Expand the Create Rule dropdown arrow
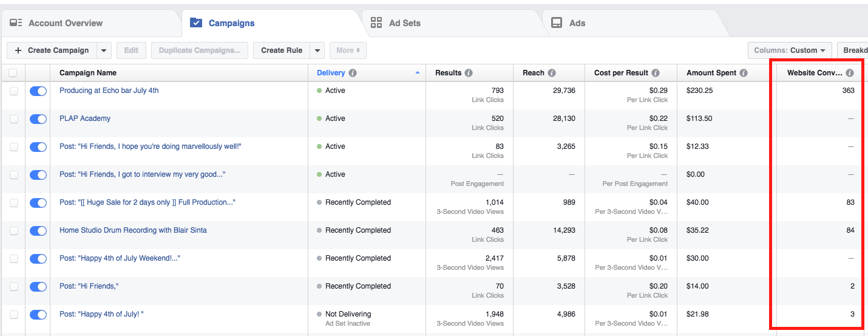The height and width of the screenshot is (336, 868). [x=317, y=50]
